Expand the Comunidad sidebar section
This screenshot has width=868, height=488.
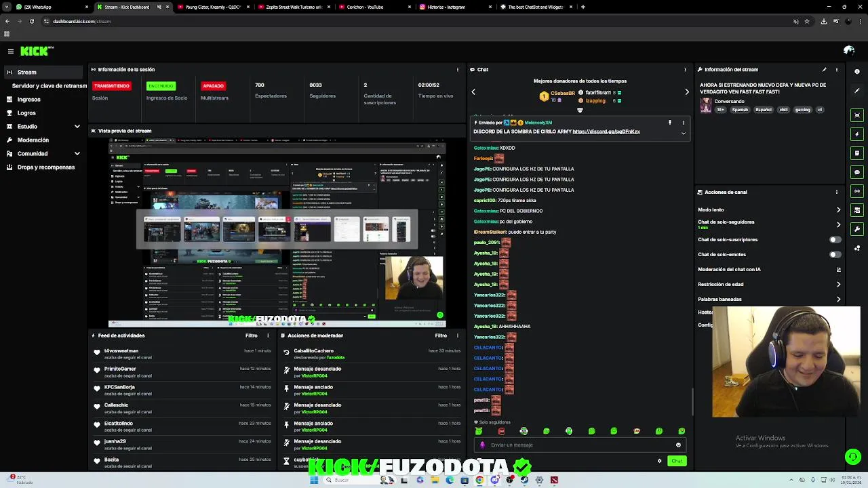pos(77,153)
